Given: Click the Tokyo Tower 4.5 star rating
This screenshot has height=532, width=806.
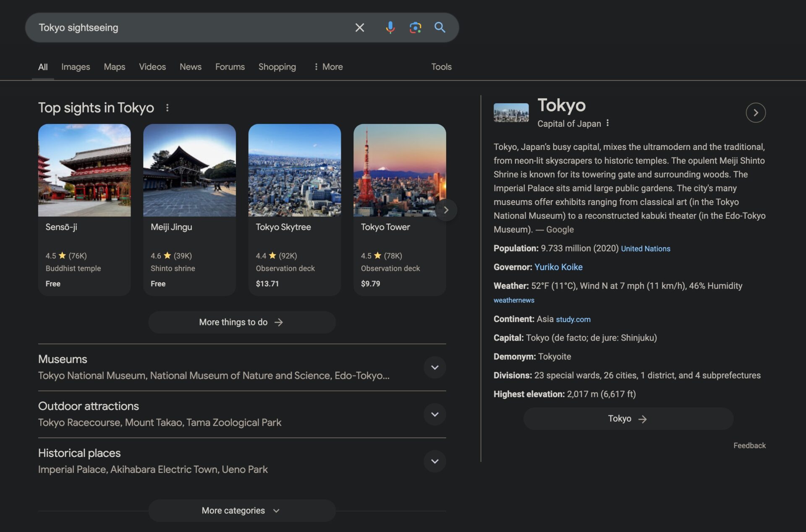Looking at the screenshot, I should [x=382, y=256].
